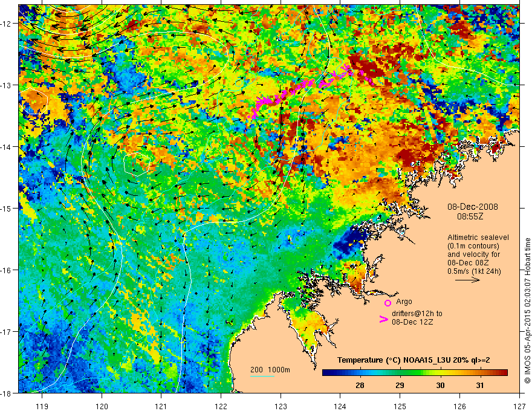Click the Temperature NOAA15_L3U title text

pyautogui.click(x=414, y=360)
